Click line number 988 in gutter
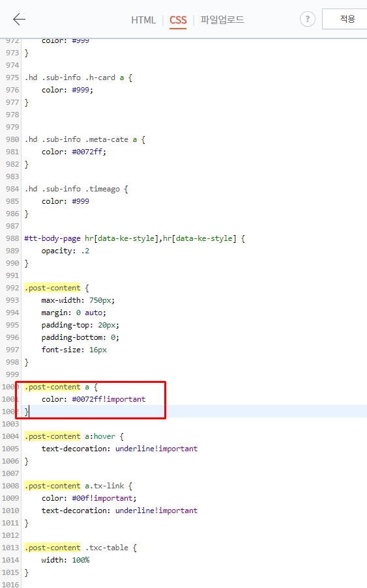The height and width of the screenshot is (588, 367). pos(12,238)
